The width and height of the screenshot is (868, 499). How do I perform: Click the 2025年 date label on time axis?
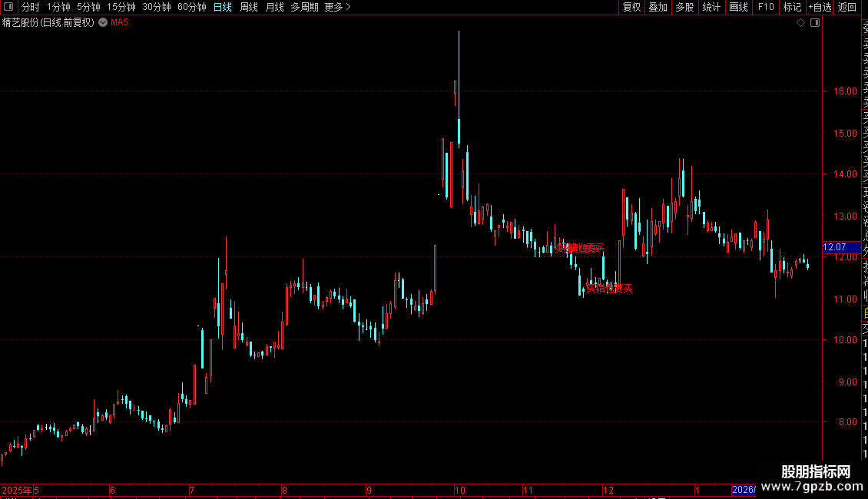(17, 490)
